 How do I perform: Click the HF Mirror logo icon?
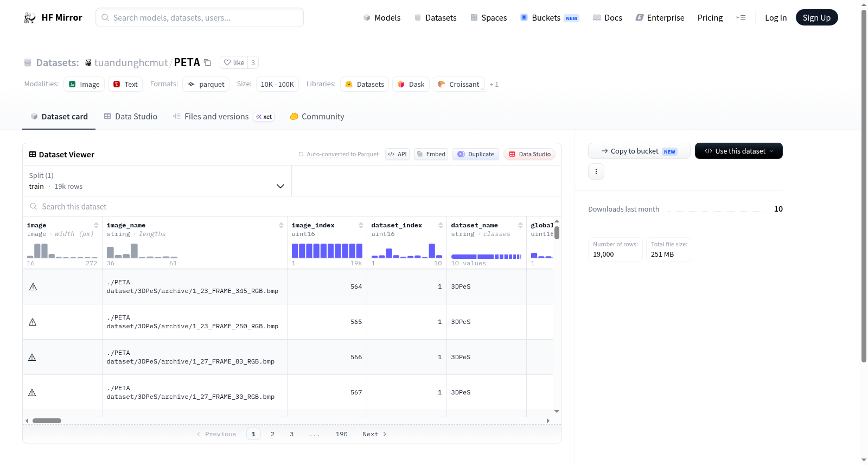point(30,18)
